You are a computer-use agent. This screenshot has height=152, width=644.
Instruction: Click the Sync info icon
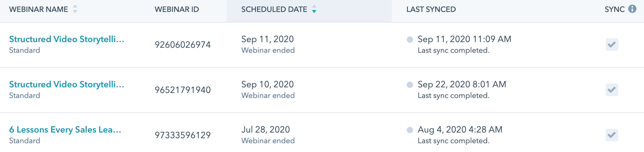coord(632,9)
